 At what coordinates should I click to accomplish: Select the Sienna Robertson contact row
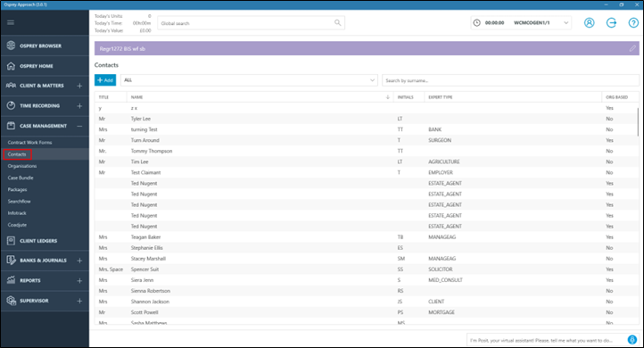(x=367, y=291)
